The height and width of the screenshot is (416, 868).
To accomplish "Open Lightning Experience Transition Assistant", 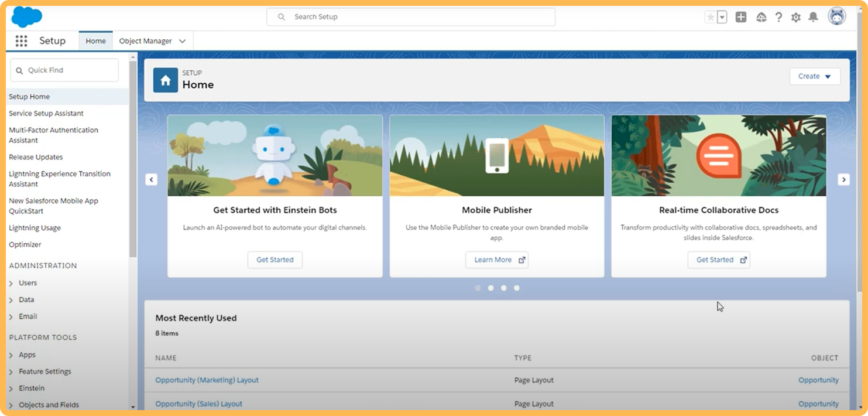I will [60, 179].
